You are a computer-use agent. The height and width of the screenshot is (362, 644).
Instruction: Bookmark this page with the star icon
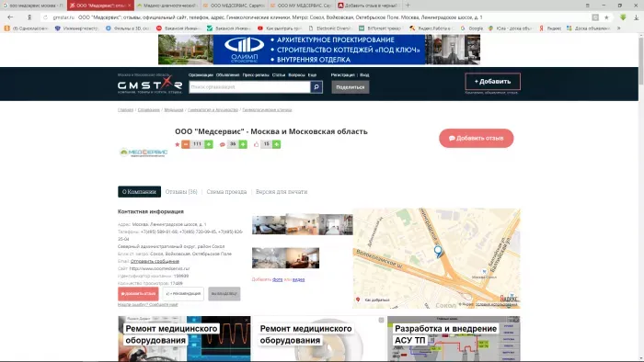click(x=606, y=17)
